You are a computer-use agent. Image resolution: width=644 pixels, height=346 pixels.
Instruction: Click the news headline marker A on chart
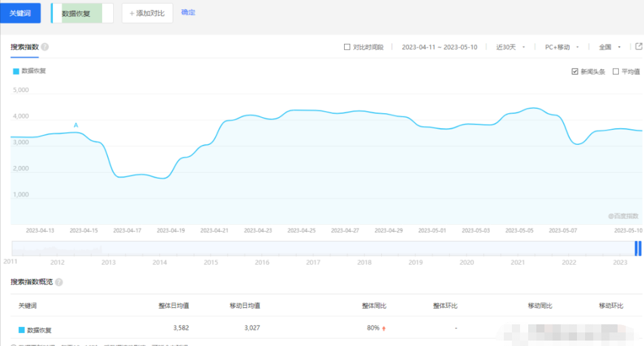76,125
